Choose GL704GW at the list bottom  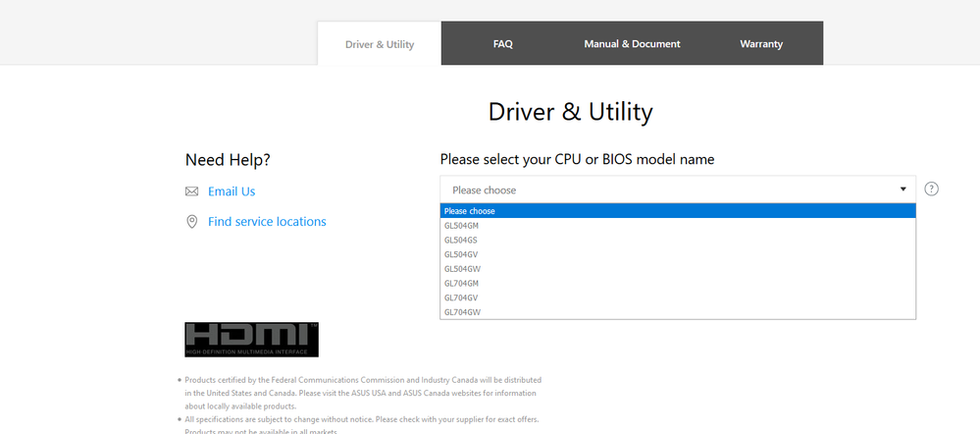678,311
